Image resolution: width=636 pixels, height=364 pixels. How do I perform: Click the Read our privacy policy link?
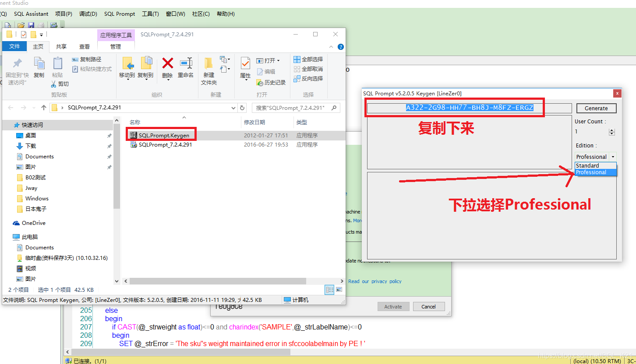point(375,281)
